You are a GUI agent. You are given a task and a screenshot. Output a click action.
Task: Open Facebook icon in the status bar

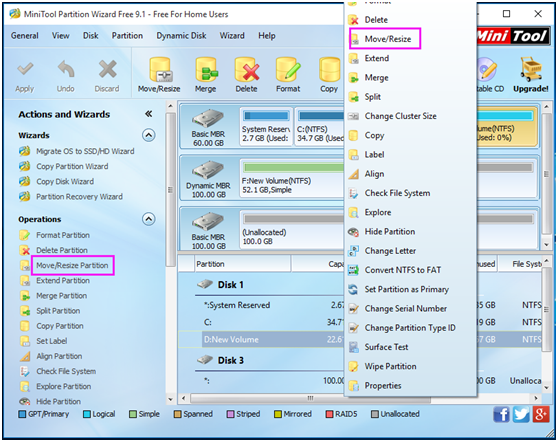[501, 415]
